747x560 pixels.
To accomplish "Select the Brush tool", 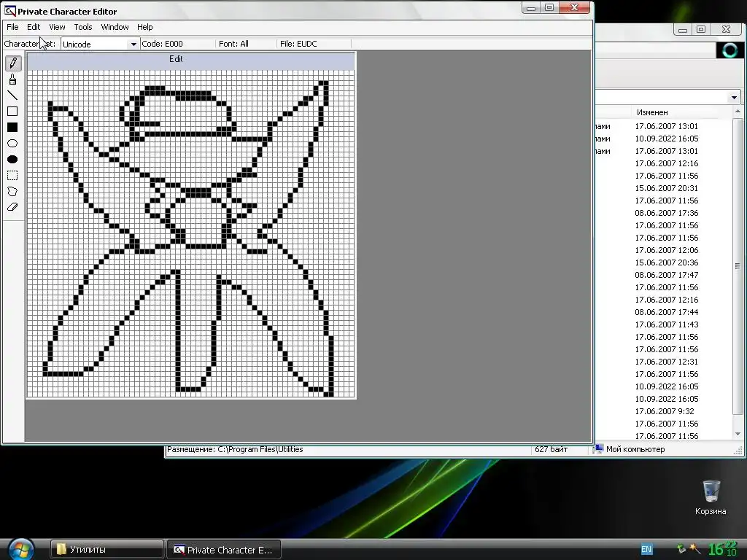I will [13, 79].
